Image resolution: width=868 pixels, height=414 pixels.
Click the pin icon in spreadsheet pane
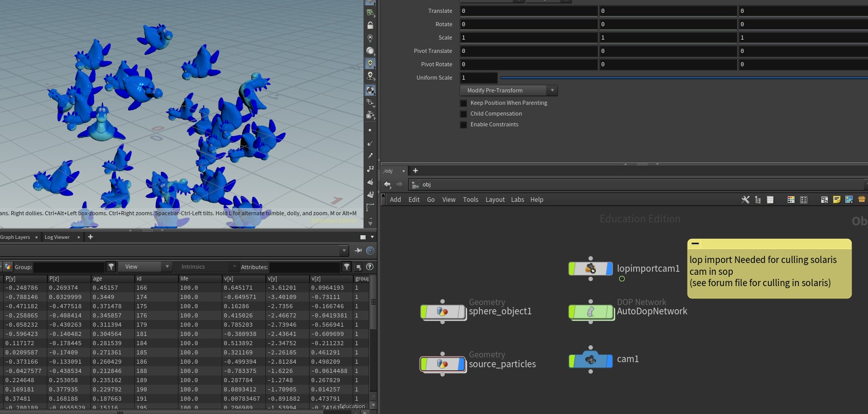358,251
